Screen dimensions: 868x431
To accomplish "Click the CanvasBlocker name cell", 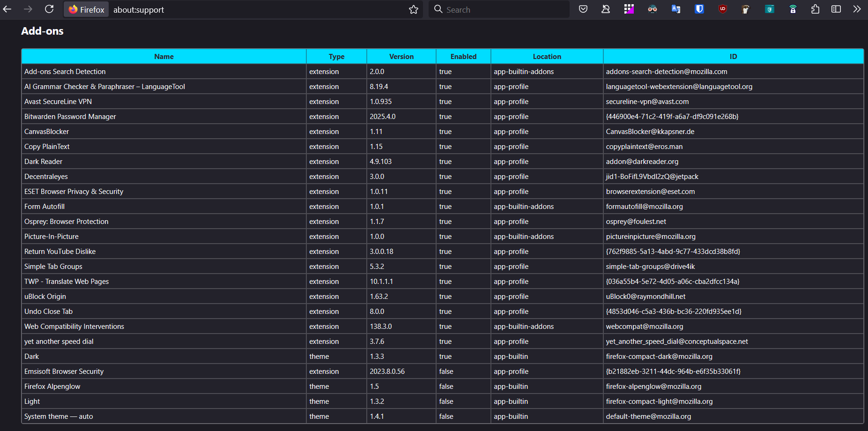I will tap(164, 131).
